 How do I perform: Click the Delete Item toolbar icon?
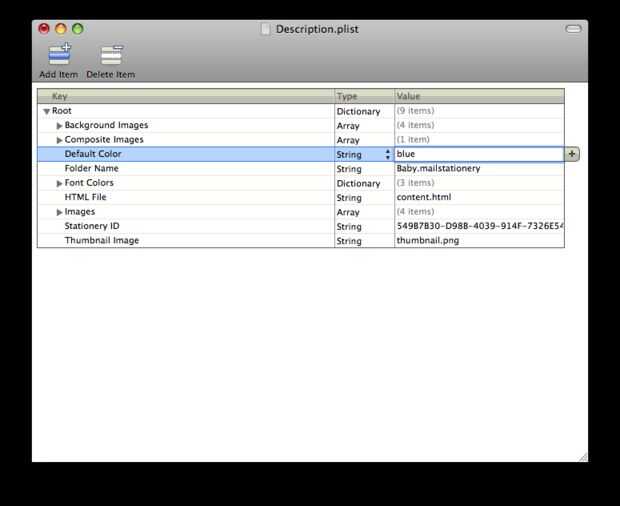(112, 55)
